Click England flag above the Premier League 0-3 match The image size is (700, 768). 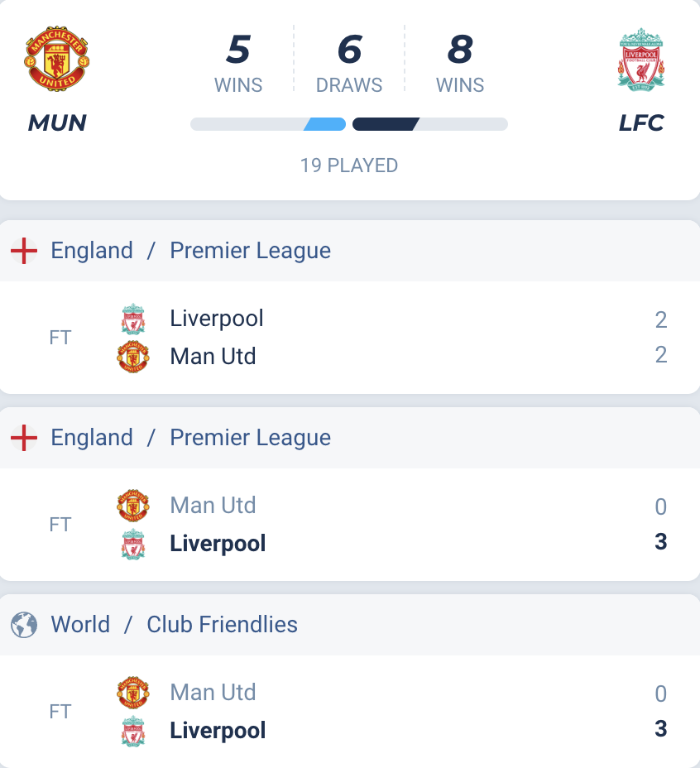coord(24,438)
